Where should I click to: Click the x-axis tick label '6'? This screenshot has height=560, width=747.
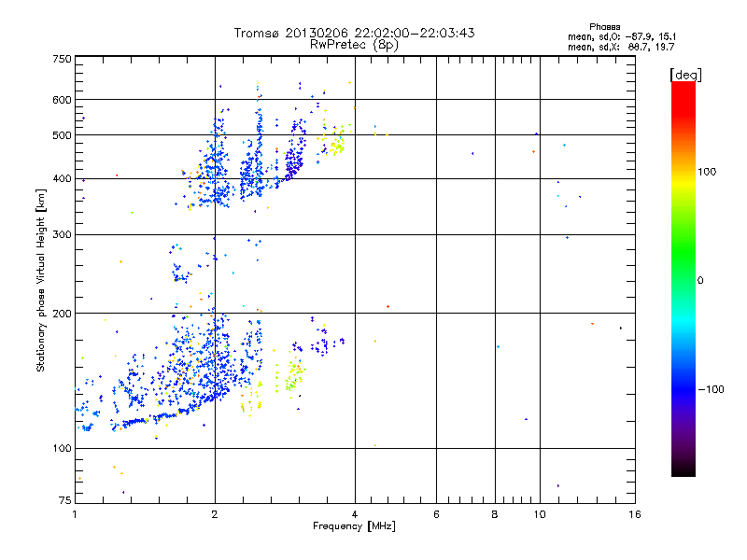[436, 514]
